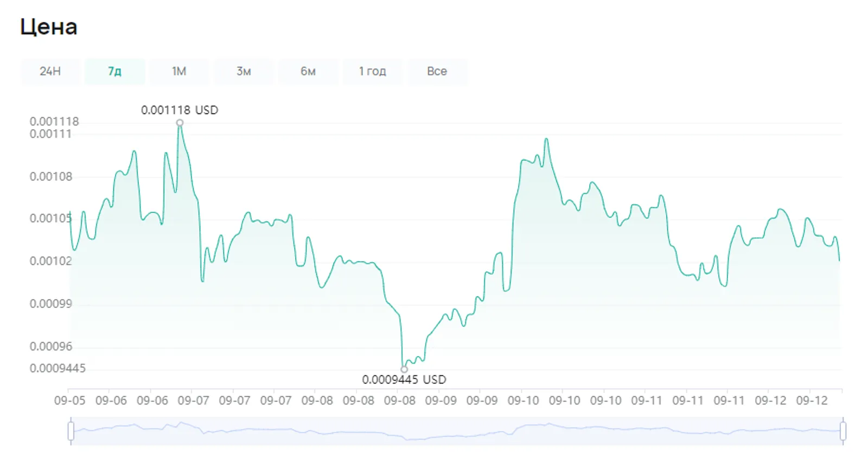This screenshot has width=868, height=470.
Task: Click the first x-axis date 09-05
Action: point(70,401)
